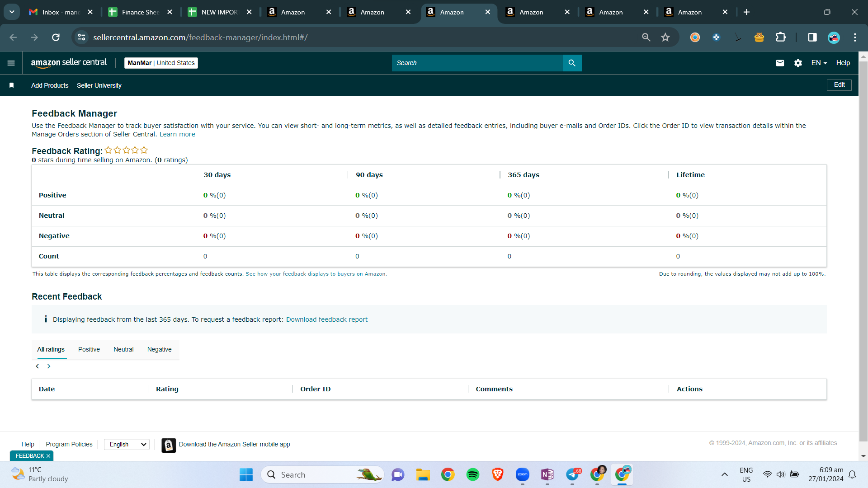Open File Explorer from the taskbar
The width and height of the screenshot is (868, 488).
(x=423, y=474)
